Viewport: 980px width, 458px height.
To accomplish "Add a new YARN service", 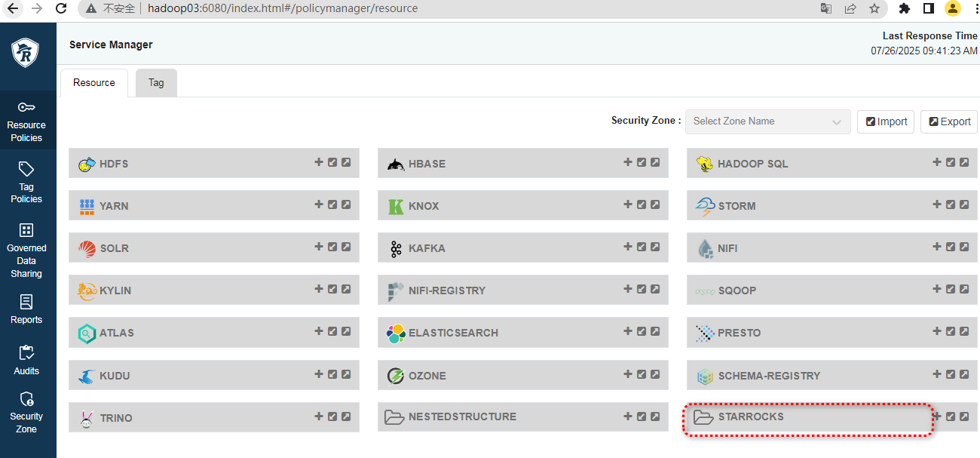I will (x=319, y=204).
